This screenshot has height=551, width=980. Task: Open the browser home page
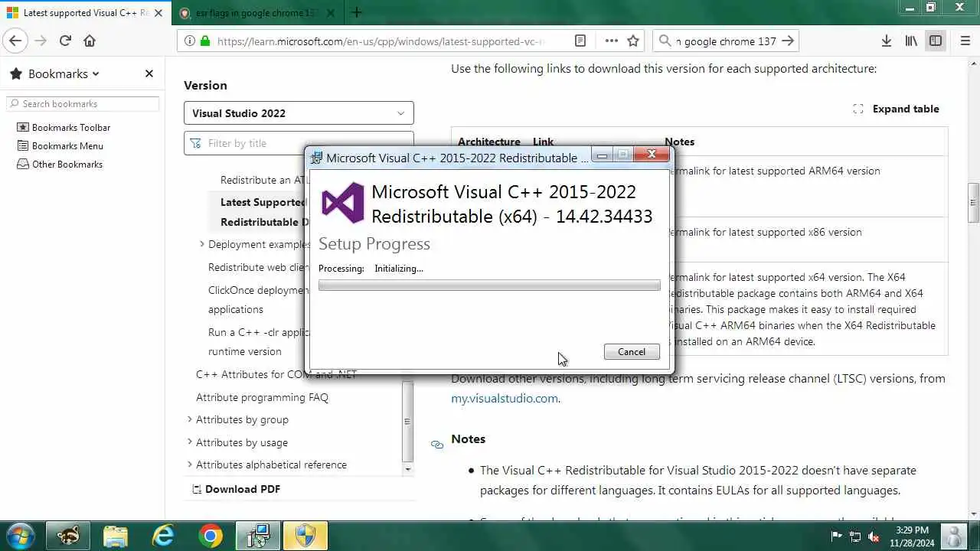pos(90,41)
